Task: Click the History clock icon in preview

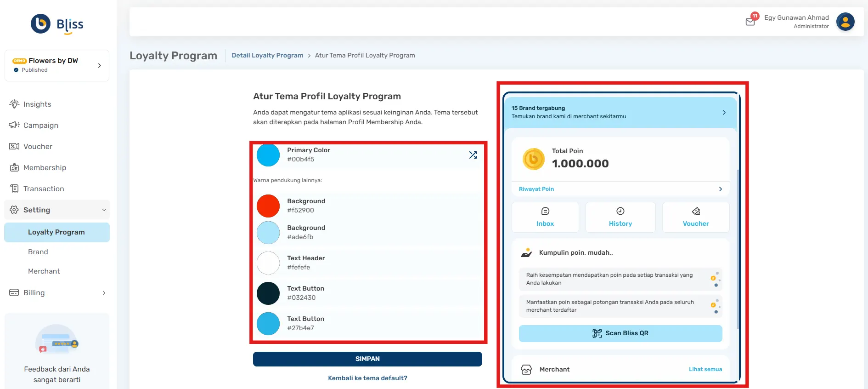Action: point(620,211)
